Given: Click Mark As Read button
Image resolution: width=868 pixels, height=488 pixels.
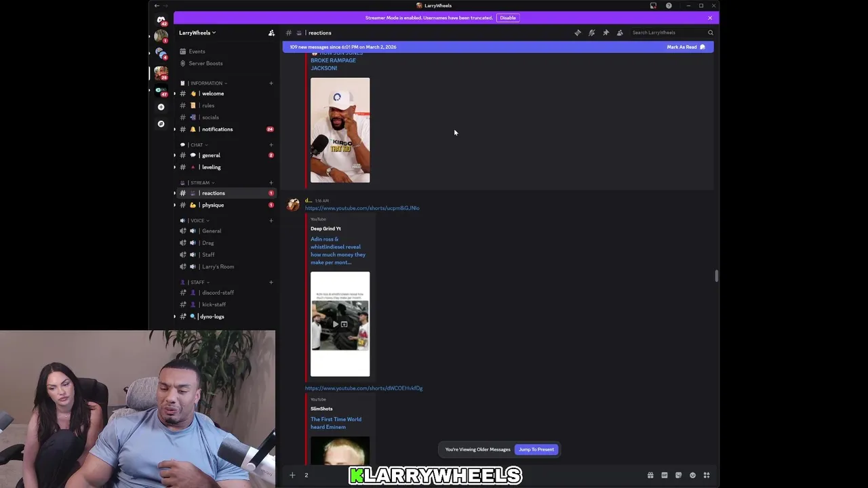Looking at the screenshot, I should pos(686,47).
